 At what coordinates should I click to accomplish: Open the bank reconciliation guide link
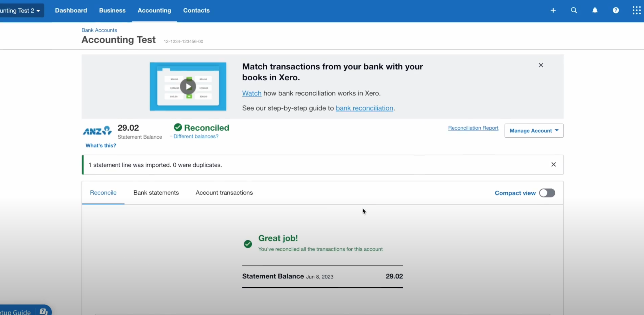tap(364, 108)
